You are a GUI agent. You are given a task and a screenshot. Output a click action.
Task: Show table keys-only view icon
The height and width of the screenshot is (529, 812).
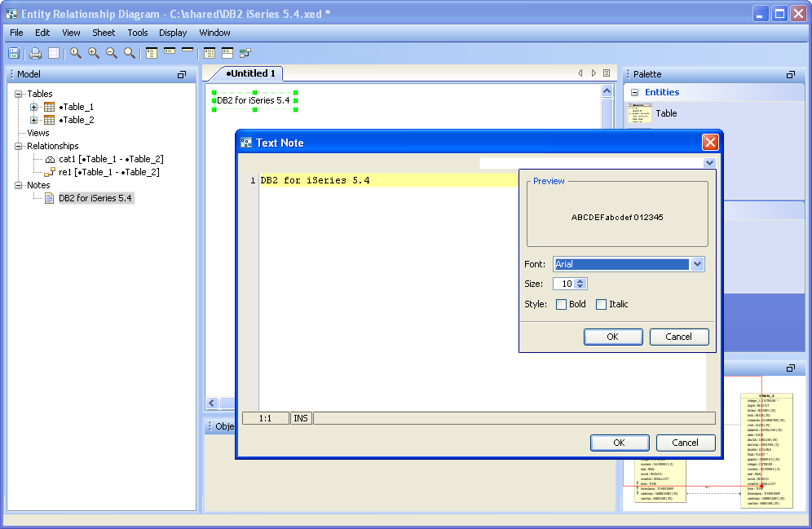coord(170,51)
